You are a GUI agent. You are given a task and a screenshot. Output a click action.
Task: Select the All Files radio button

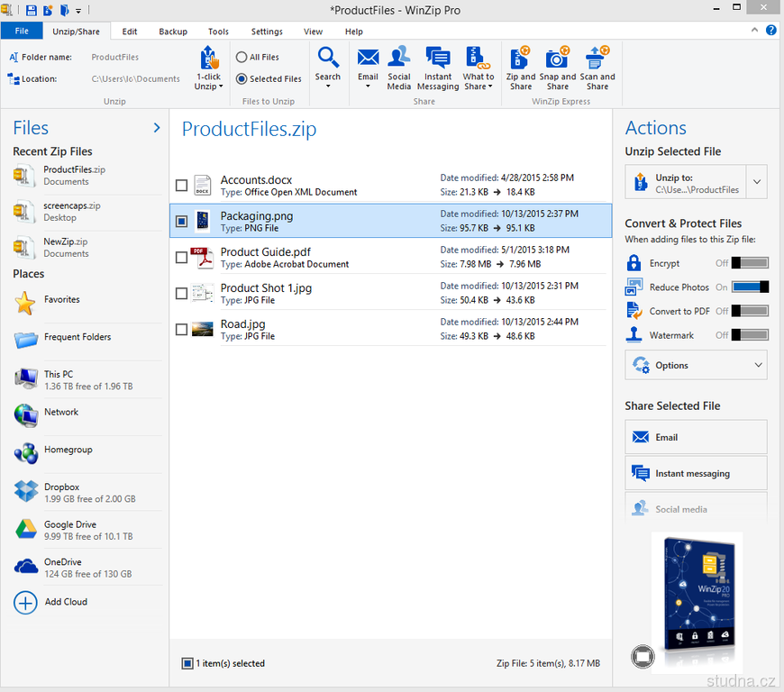pos(242,57)
